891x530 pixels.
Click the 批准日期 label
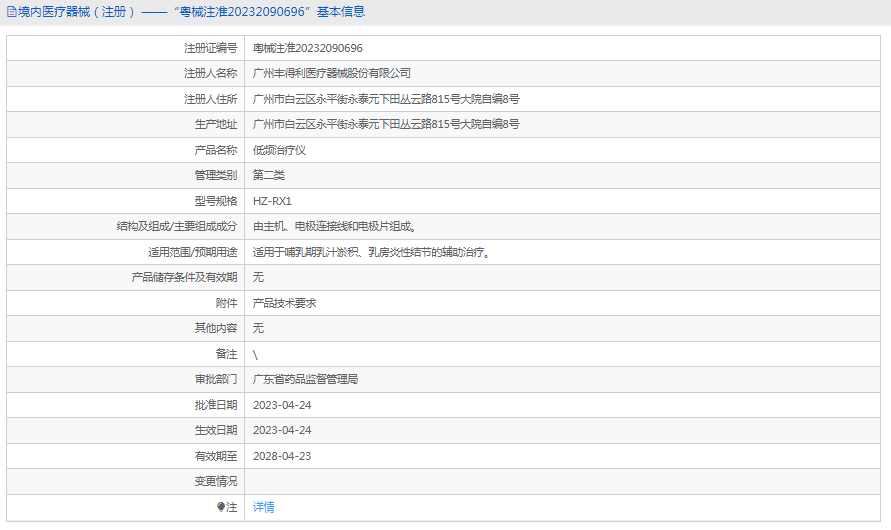216,405
